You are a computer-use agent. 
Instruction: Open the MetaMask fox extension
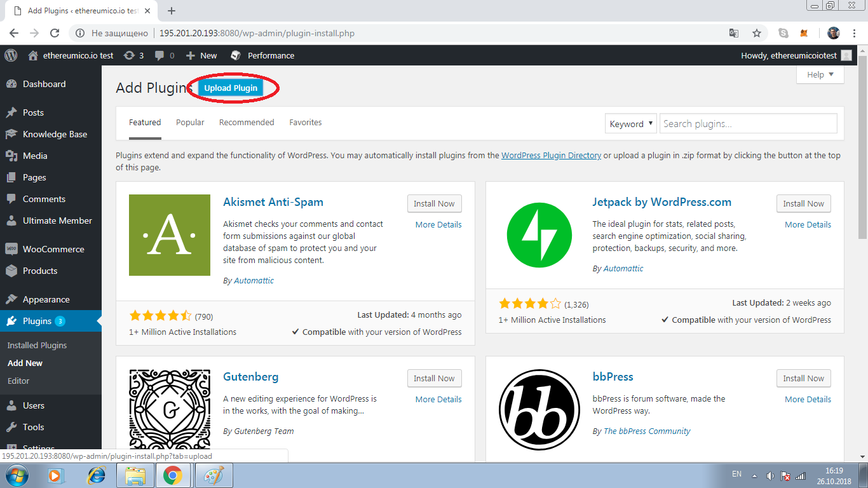coord(804,33)
